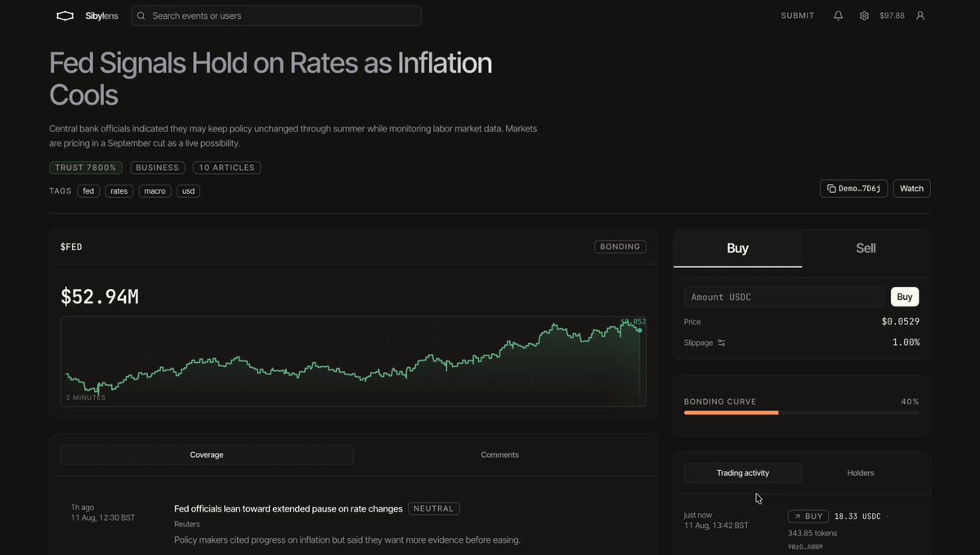
Task: Click the $52.94M market cap value
Action: 100,296
